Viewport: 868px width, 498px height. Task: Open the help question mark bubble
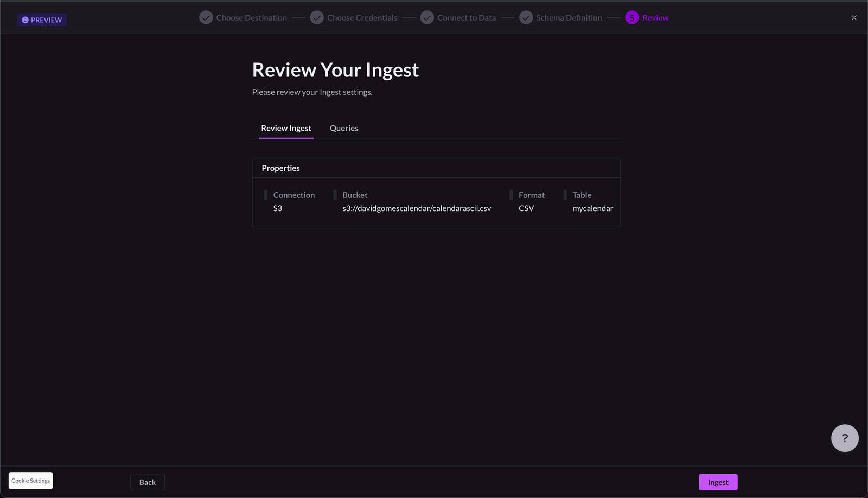(844, 438)
